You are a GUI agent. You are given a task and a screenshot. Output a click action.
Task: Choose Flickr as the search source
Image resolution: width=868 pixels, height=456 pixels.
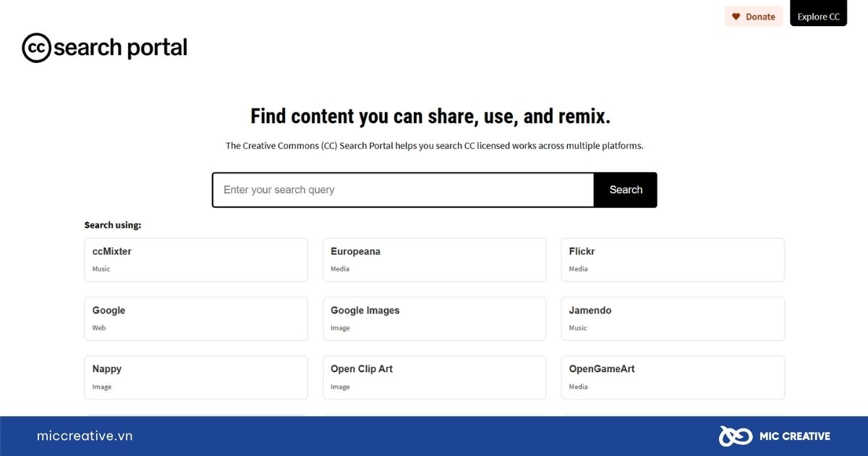(x=673, y=260)
